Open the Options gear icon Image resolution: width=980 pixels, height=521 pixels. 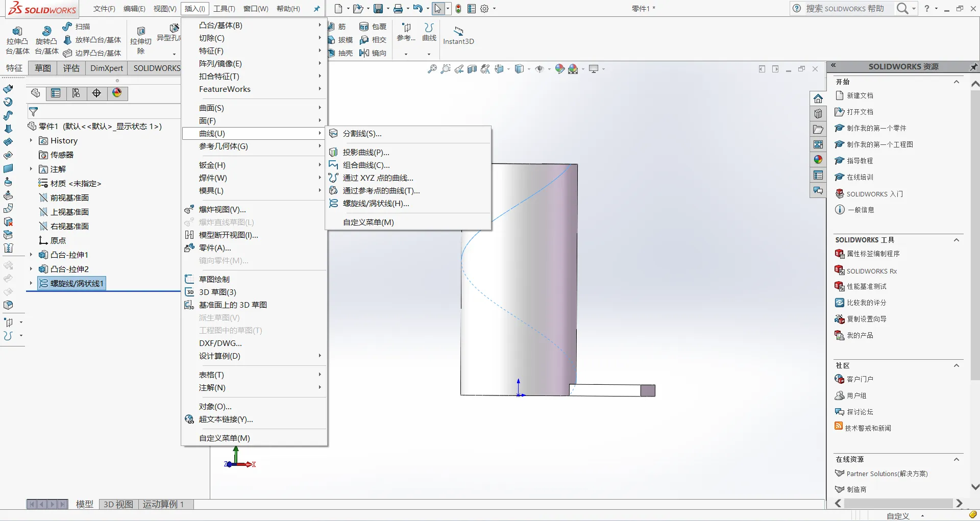(x=484, y=9)
